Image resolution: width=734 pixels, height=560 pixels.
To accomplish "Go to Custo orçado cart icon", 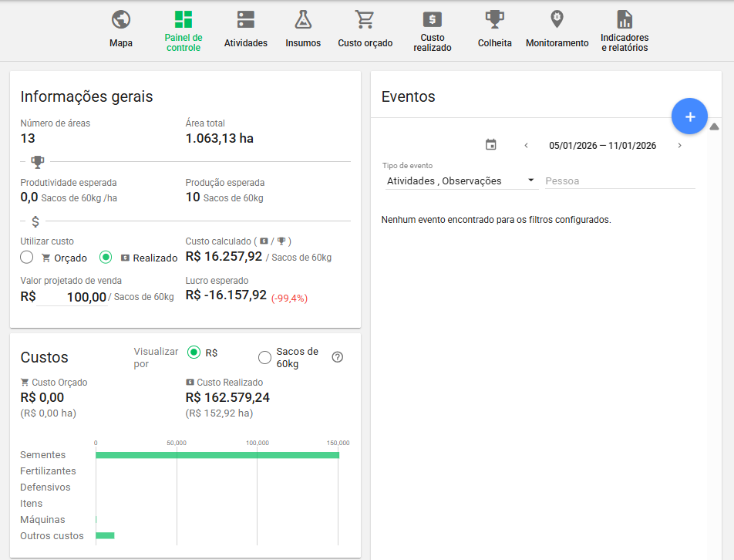I will 365,20.
